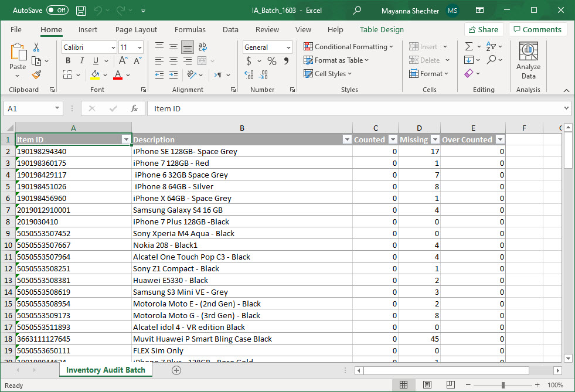
Task: Adjust the zoom slider handle
Action: (x=503, y=385)
